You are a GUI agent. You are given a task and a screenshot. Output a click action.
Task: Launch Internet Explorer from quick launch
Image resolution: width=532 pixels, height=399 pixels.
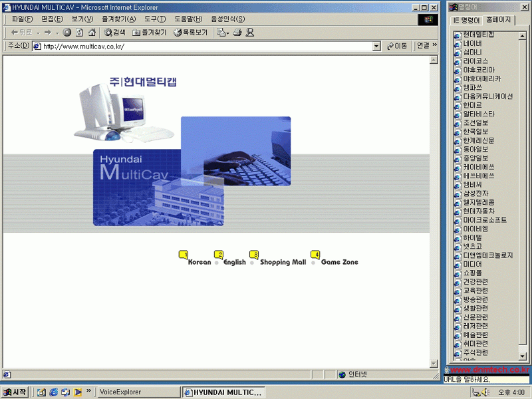(54, 392)
